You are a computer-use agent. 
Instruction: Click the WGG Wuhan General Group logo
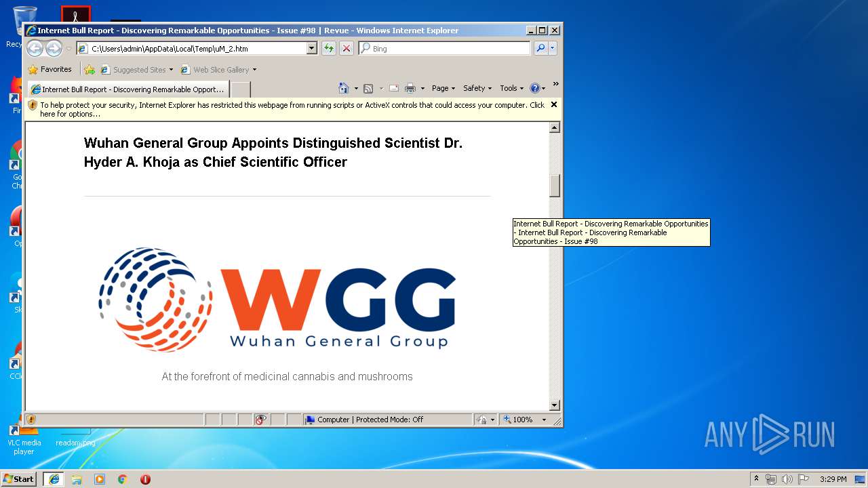click(x=277, y=299)
